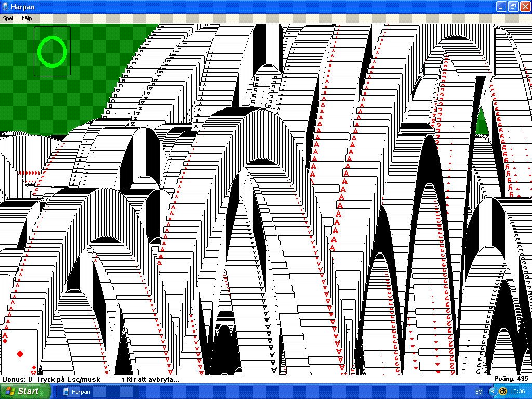The height and width of the screenshot is (399, 532).
Task: Click the Bonus: 0 status text
Action: click(17, 379)
